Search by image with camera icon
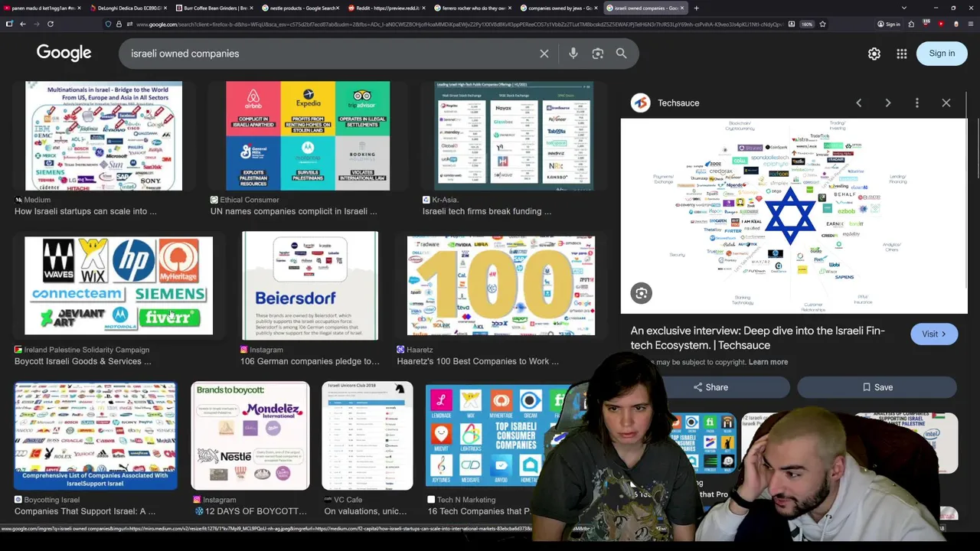This screenshot has width=980, height=551. pyautogui.click(x=598, y=54)
